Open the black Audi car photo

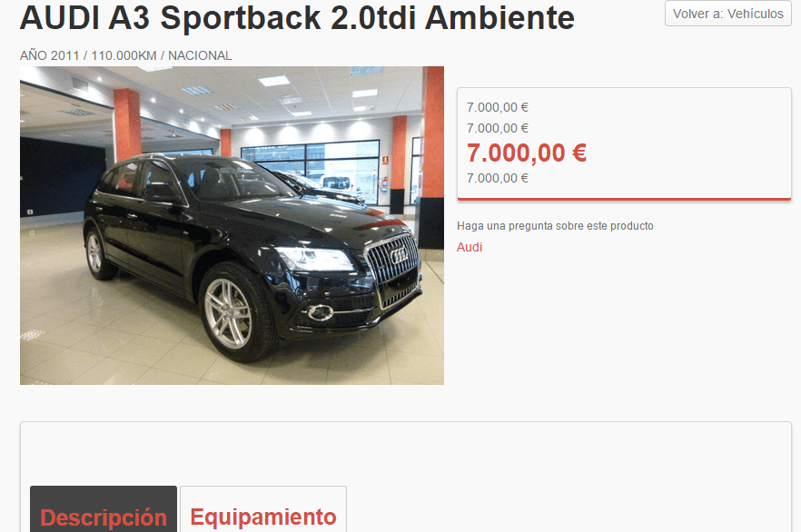pyautogui.click(x=232, y=225)
